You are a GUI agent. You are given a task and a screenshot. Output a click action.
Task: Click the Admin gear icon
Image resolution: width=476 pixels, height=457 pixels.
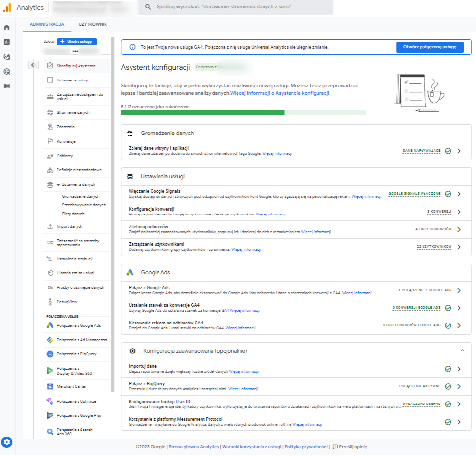(7, 442)
